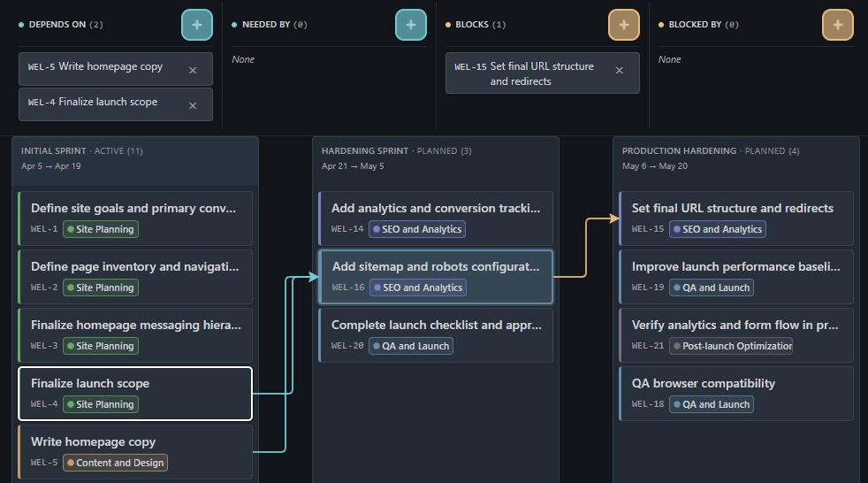
Task: Click the May 6 → May 20 date range
Action: (655, 166)
